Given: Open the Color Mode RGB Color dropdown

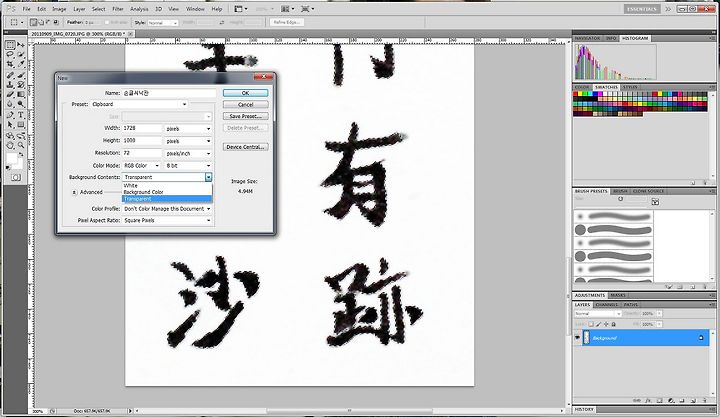Looking at the screenshot, I should coord(141,165).
